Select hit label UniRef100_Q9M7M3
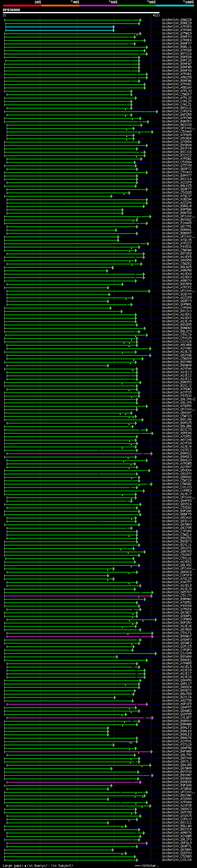This screenshot has height=868, width=197. click(x=177, y=551)
